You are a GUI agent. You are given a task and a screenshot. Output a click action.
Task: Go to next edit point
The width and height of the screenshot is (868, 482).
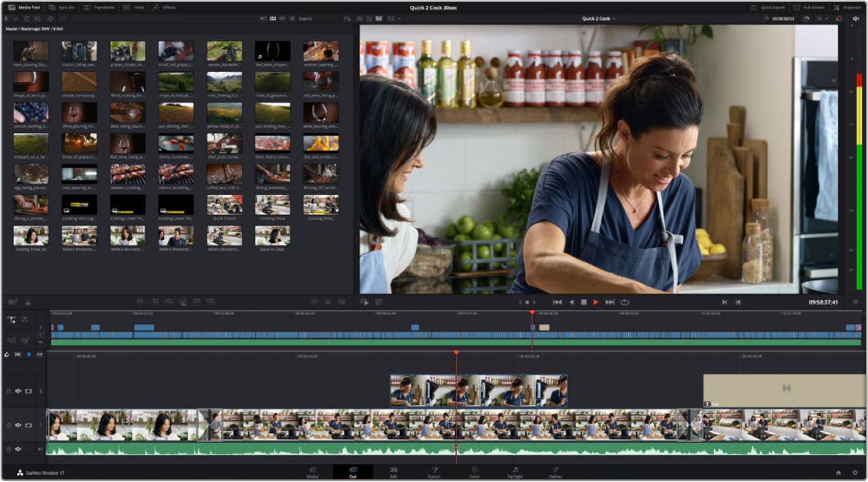(x=724, y=302)
